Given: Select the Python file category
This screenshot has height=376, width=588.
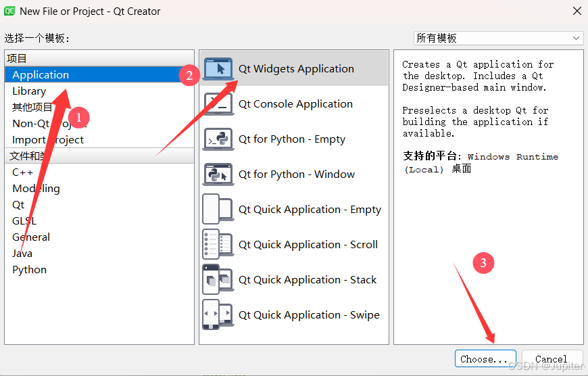Looking at the screenshot, I should (x=99, y=269).
